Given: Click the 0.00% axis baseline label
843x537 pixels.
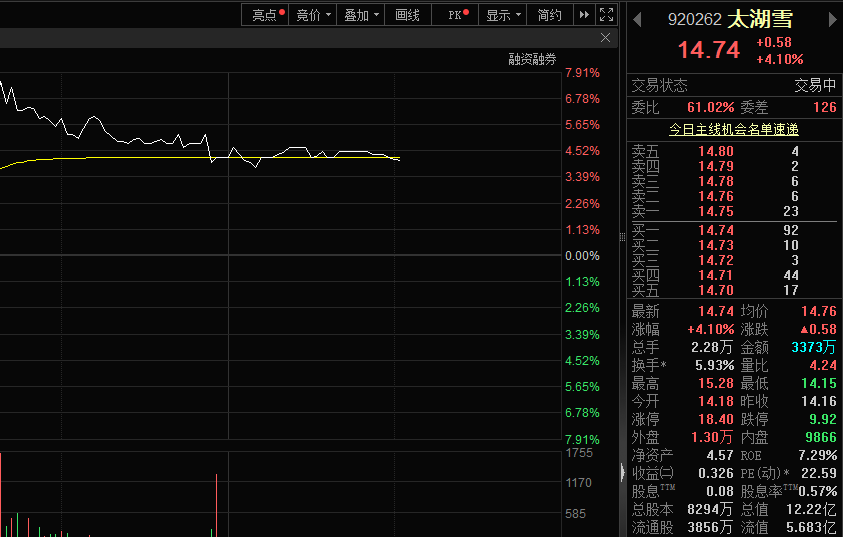Looking at the screenshot, I should pos(582,256).
